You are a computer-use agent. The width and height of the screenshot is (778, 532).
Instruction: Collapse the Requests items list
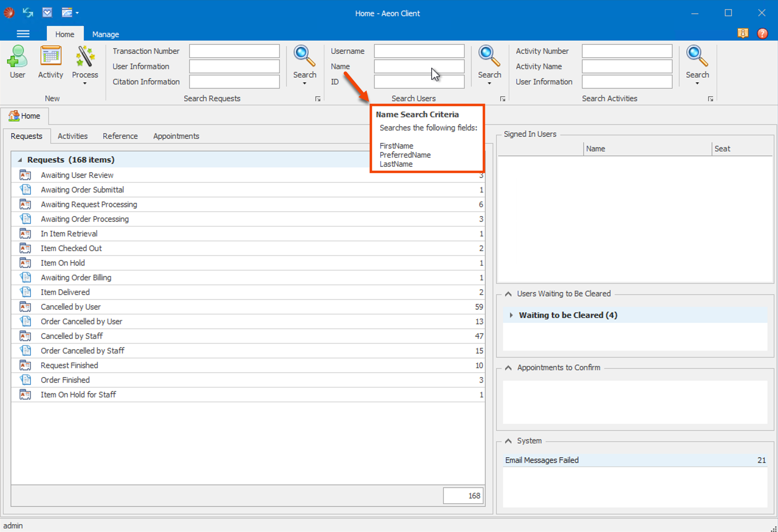(21, 160)
